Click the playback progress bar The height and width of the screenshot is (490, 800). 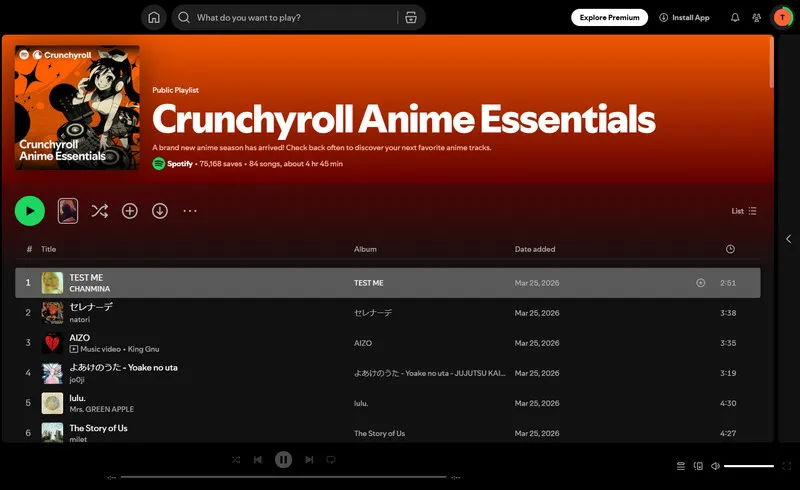pos(283,477)
